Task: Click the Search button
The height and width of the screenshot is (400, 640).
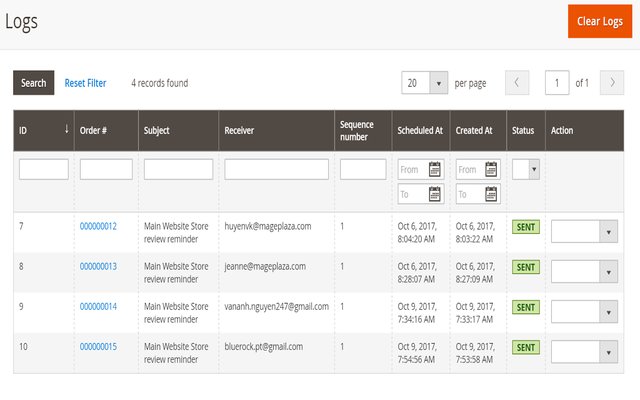Action: tap(33, 83)
